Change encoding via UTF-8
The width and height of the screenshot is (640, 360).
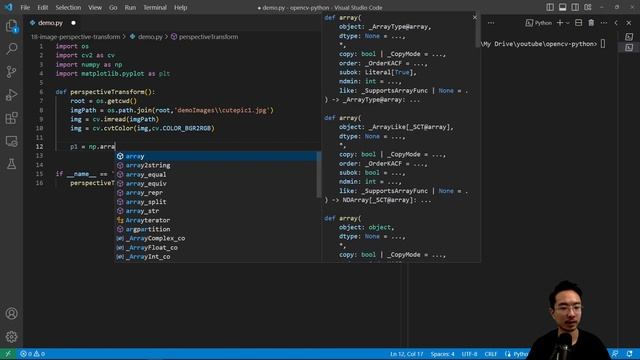(469, 354)
